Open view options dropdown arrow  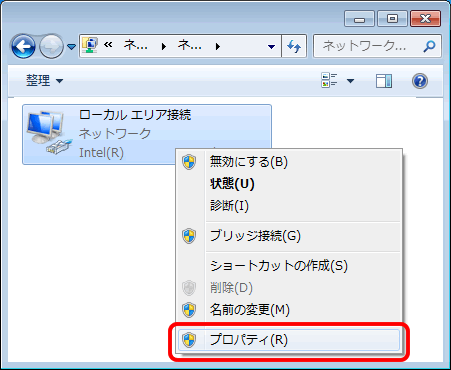click(350, 81)
